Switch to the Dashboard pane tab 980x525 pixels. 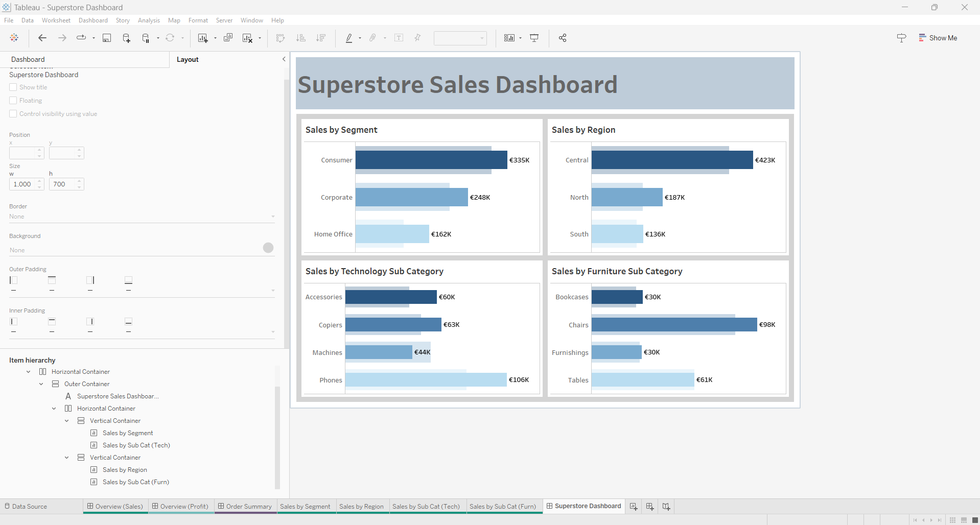28,59
